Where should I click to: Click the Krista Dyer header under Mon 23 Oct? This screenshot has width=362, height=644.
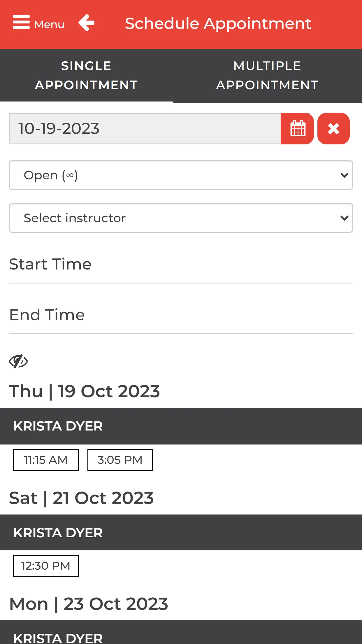tap(181, 632)
